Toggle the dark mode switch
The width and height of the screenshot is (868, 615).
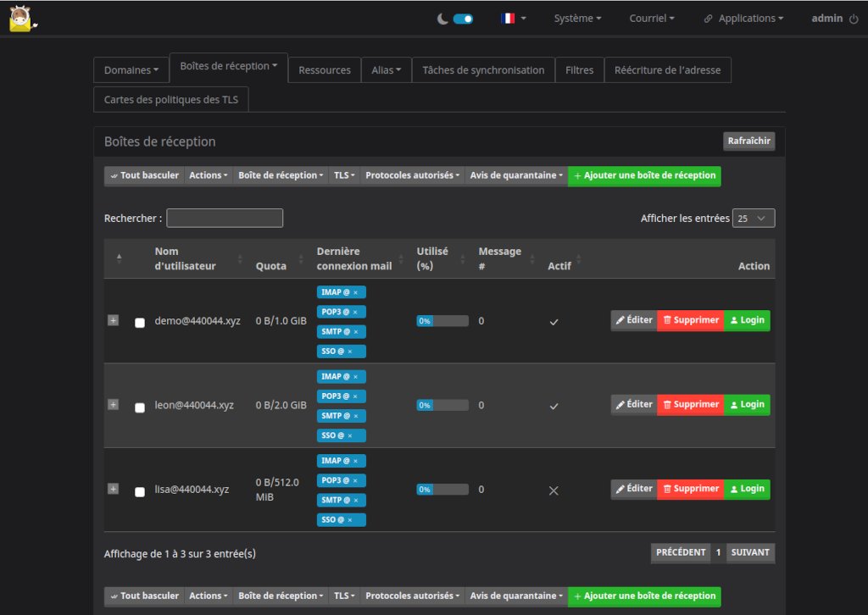463,19
